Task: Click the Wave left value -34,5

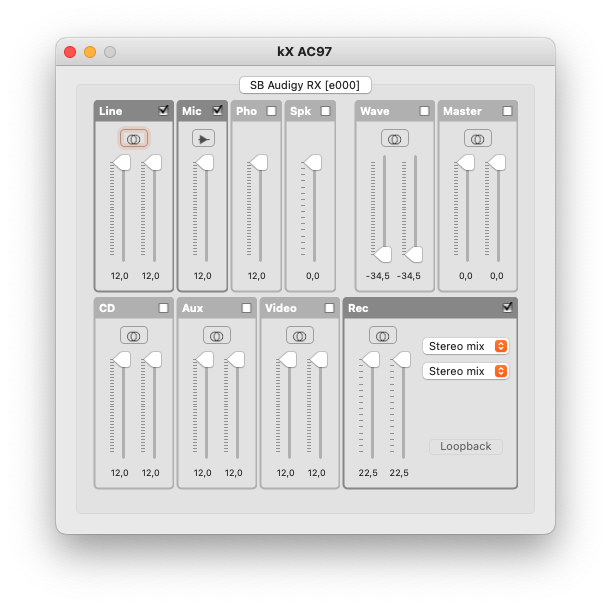Action: pos(377,276)
